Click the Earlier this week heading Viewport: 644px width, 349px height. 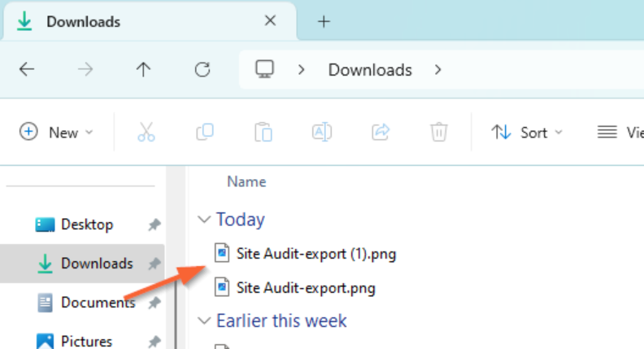point(281,321)
